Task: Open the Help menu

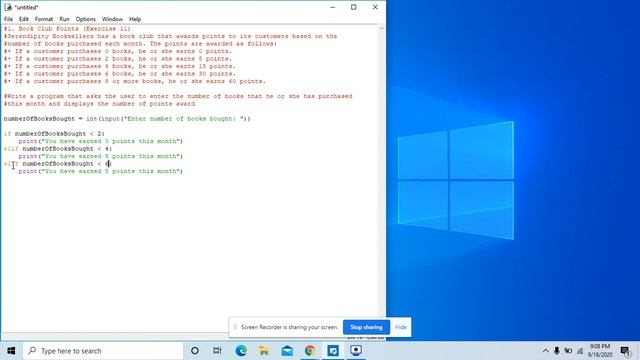Action: (x=135, y=19)
